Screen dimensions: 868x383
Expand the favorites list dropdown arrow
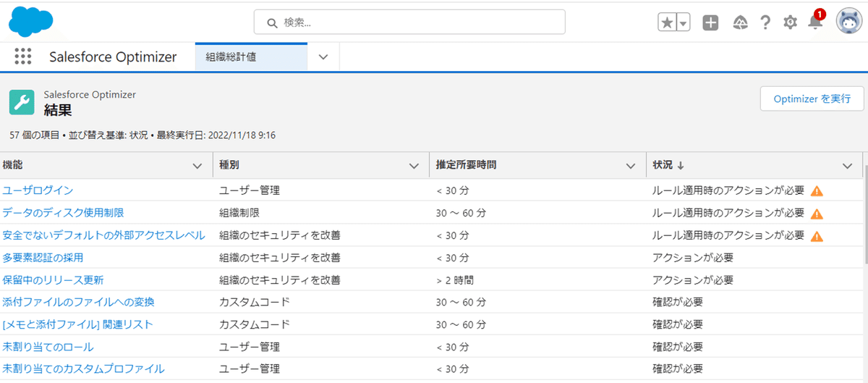(x=684, y=22)
